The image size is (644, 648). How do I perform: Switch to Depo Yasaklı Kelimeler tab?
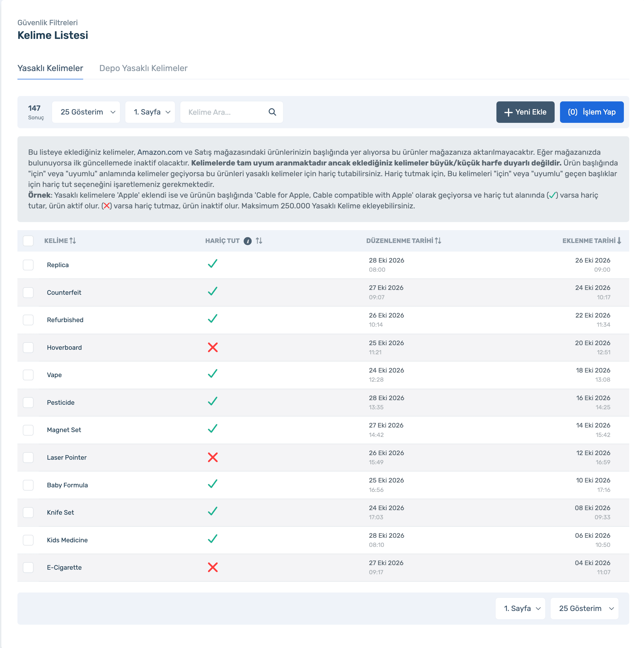pyautogui.click(x=143, y=68)
